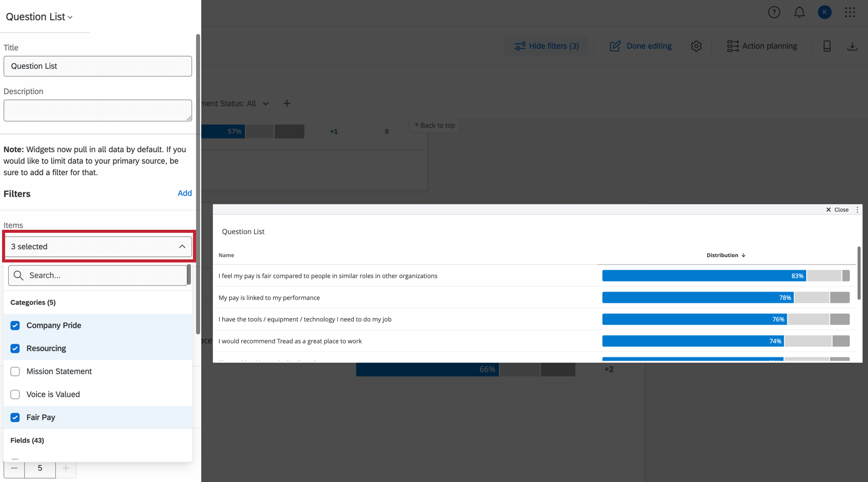Open the three-dot menu on the preview
This screenshot has width=868, height=482.
point(857,209)
